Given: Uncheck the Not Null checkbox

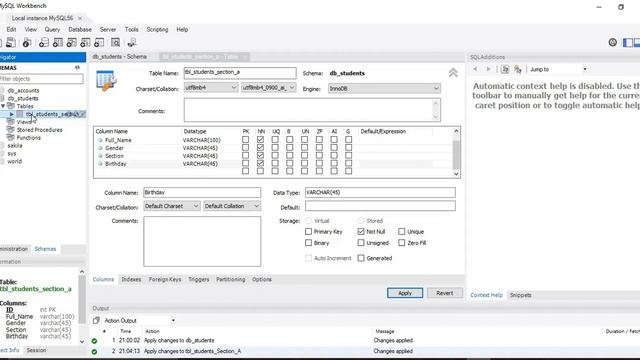Looking at the screenshot, I should pos(361,231).
